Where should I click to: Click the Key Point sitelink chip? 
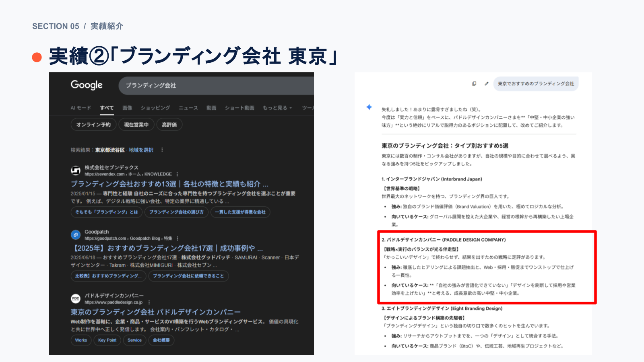107,340
